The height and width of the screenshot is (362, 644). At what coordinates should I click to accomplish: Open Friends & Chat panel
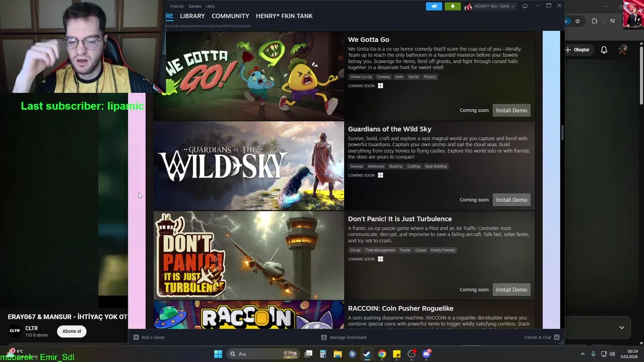click(x=541, y=337)
